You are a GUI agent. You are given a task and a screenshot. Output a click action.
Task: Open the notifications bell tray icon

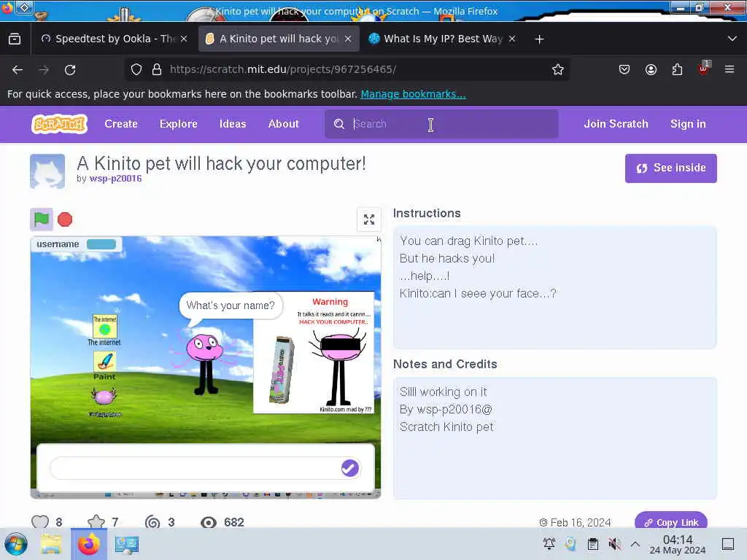click(x=549, y=543)
